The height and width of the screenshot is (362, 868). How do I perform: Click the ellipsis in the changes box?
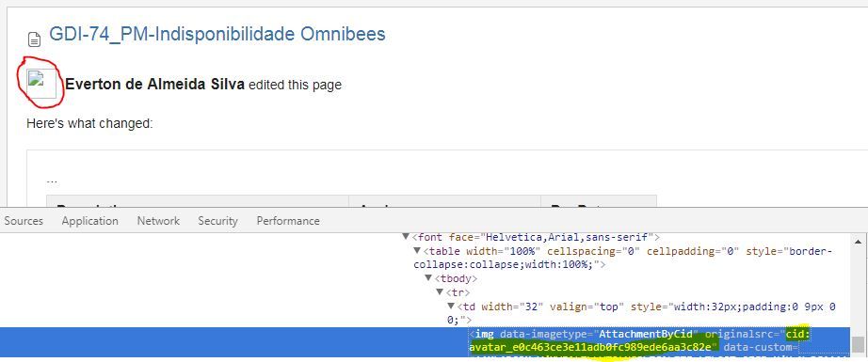pos(52,181)
